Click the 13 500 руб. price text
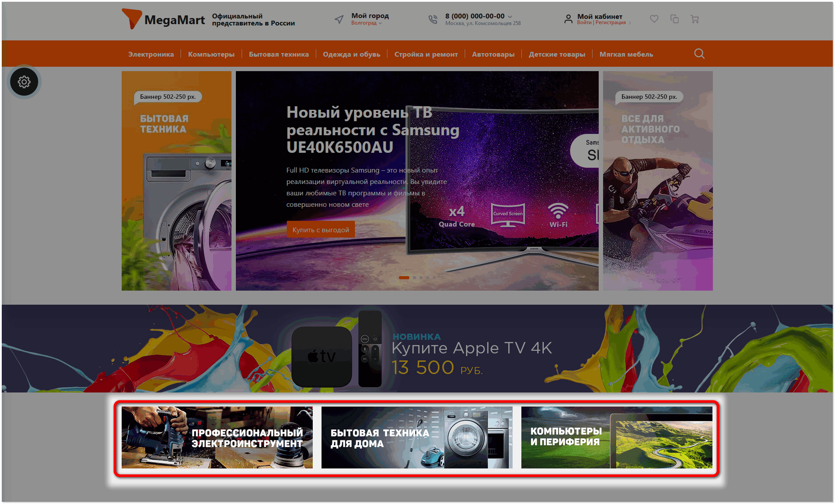835x504 pixels. tap(437, 368)
